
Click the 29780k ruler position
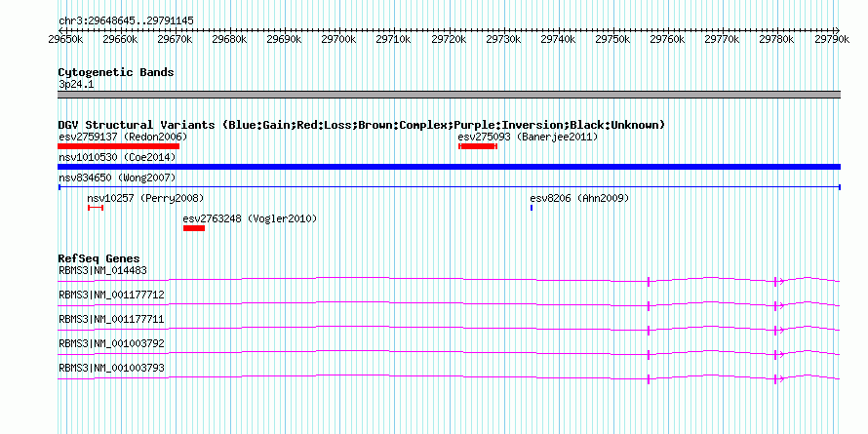point(776,39)
